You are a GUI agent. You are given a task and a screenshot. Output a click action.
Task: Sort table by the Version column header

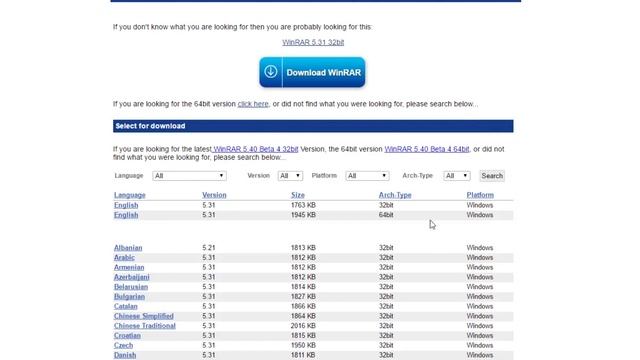[x=214, y=195]
